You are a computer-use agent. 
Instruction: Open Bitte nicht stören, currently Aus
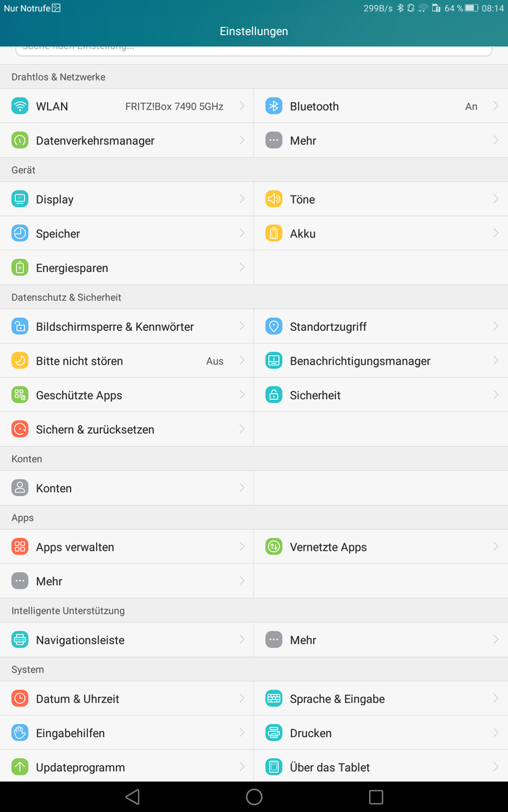click(x=80, y=361)
